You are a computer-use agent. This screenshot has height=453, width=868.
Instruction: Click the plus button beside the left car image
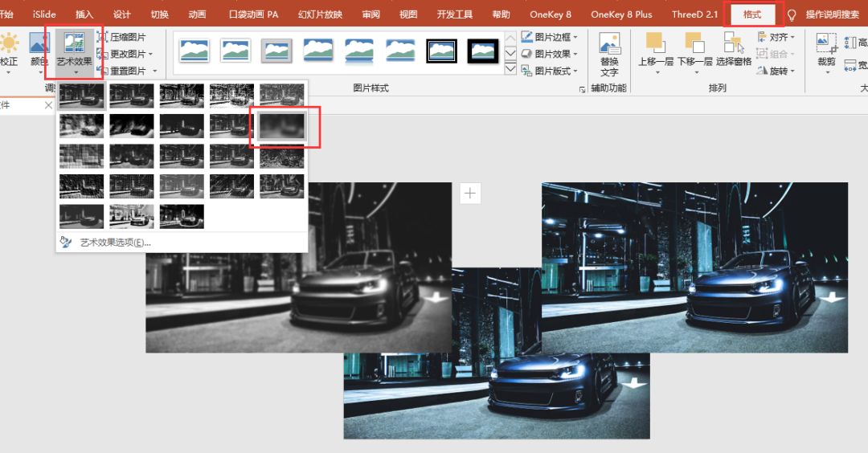tap(470, 193)
